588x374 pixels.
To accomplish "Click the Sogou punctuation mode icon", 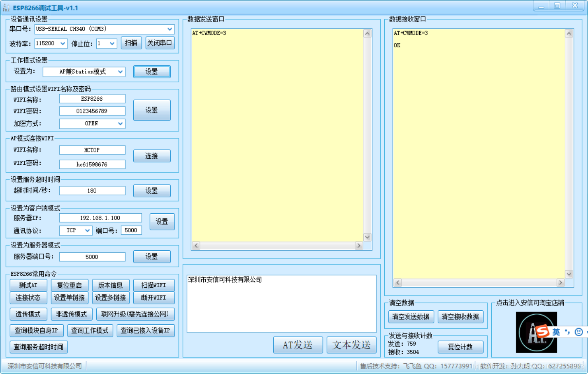I will pyautogui.click(x=567, y=331).
